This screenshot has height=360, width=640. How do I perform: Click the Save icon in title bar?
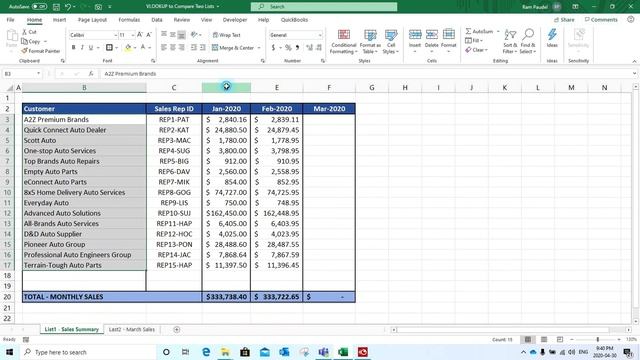coord(56,7)
